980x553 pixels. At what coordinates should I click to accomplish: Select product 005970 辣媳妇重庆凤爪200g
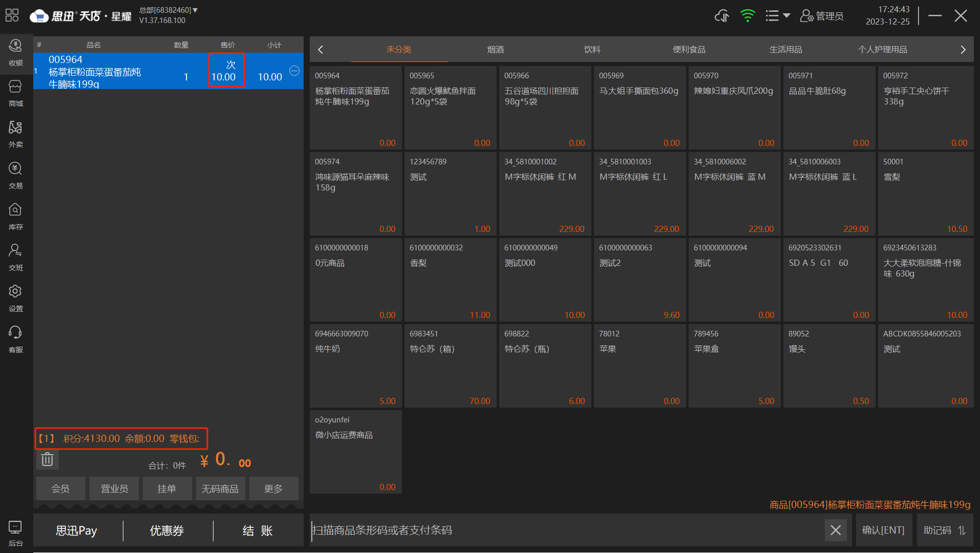735,108
